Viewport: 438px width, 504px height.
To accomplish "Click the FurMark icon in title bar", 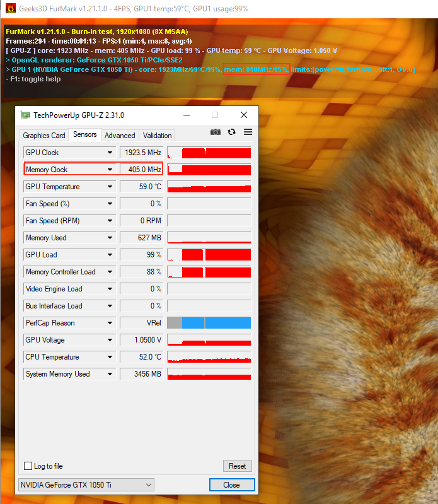I will coord(11,8).
